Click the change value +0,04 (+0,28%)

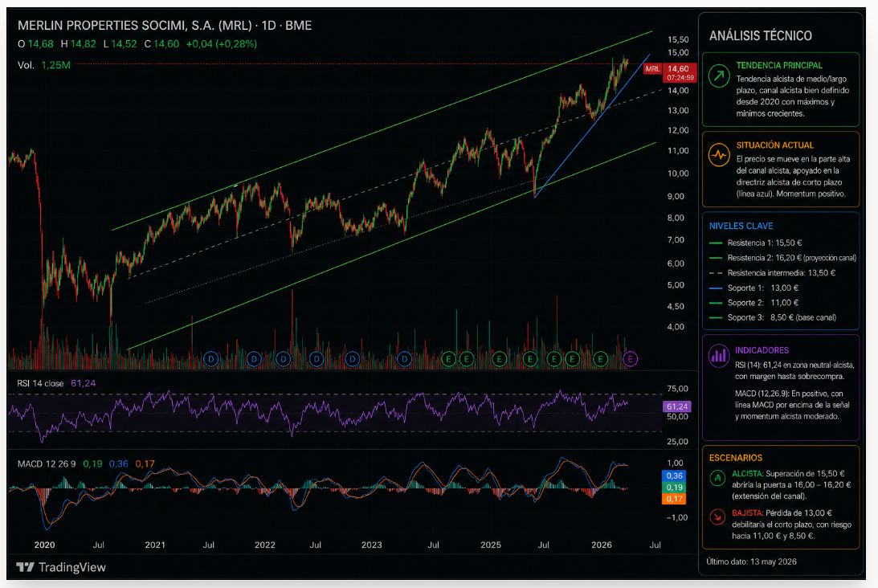[x=221, y=43]
